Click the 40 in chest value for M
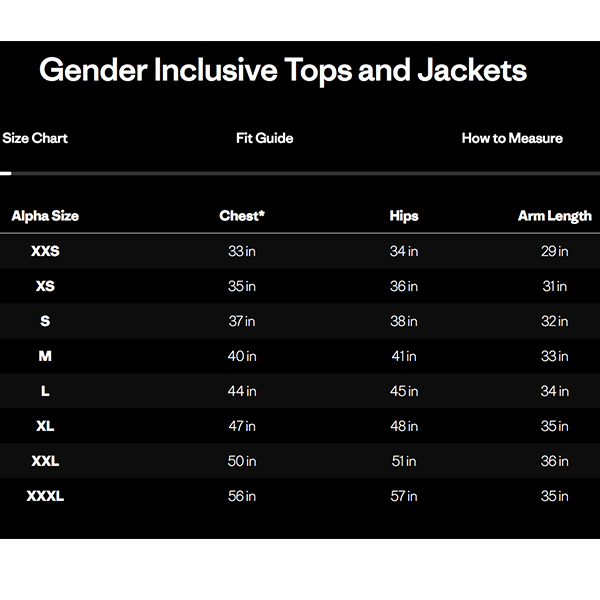 [242, 356]
